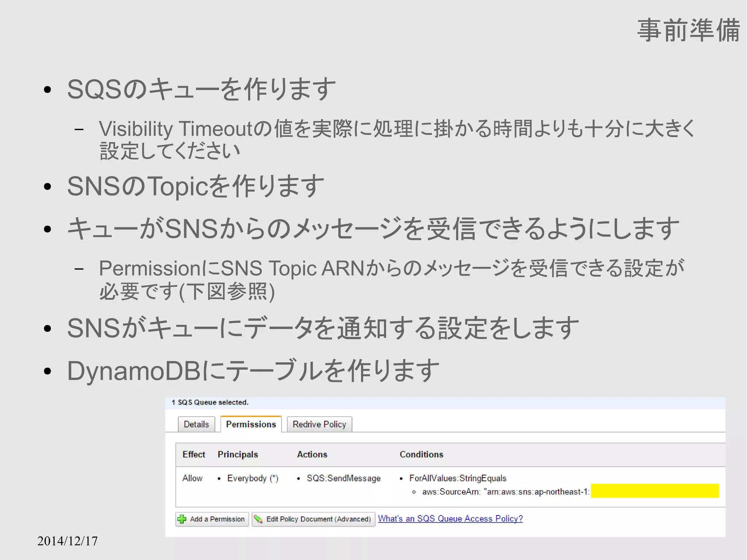Click the yellow redacted ARN highlight
The width and height of the screenshot is (747, 560).
[655, 491]
